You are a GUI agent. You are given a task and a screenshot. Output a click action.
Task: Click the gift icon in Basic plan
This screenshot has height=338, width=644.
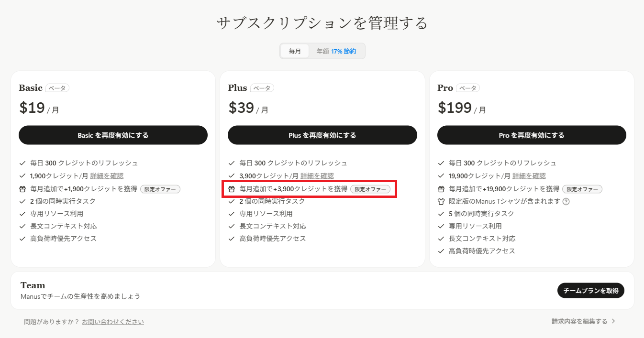click(x=22, y=189)
